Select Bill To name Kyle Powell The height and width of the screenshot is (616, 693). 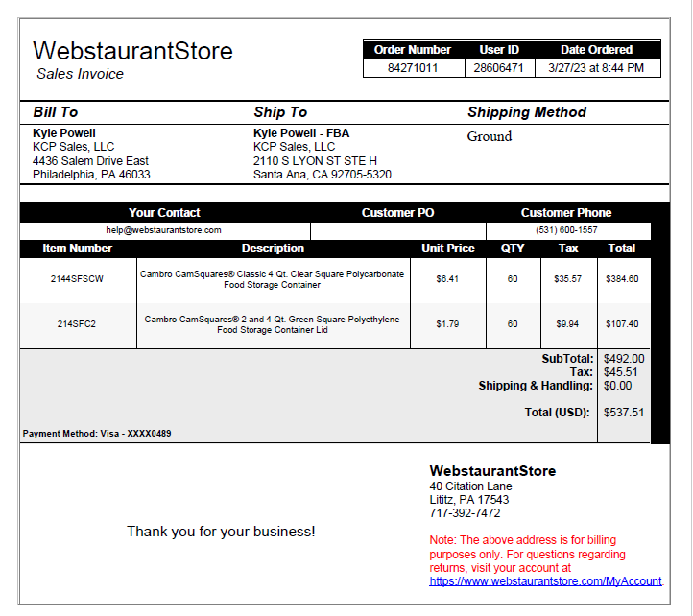coord(64,133)
